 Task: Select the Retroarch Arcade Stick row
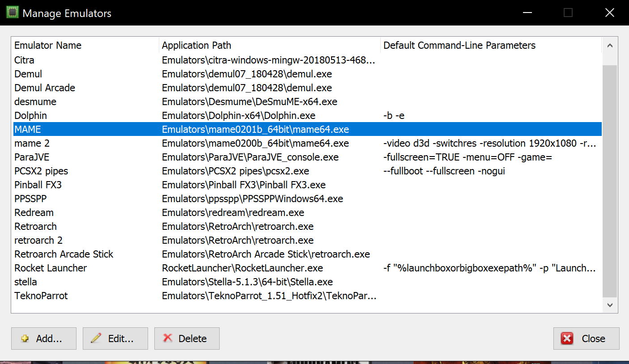click(x=307, y=254)
